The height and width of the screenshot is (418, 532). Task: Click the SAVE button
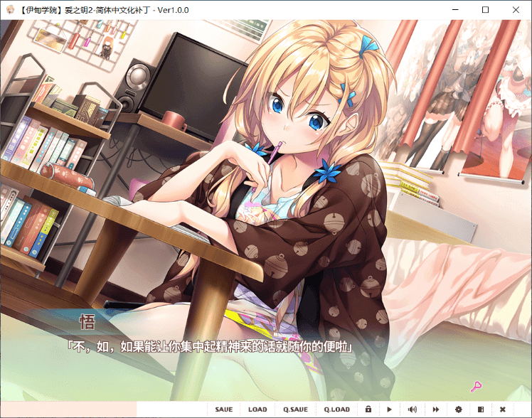(224, 409)
